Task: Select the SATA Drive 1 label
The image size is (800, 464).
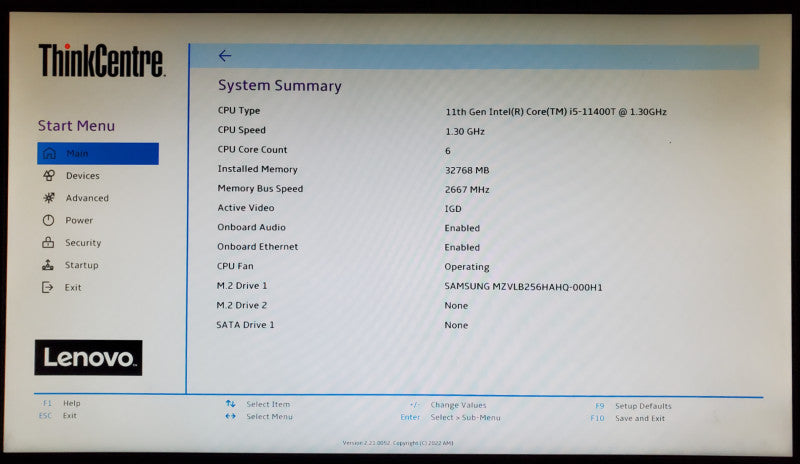Action: pos(245,325)
